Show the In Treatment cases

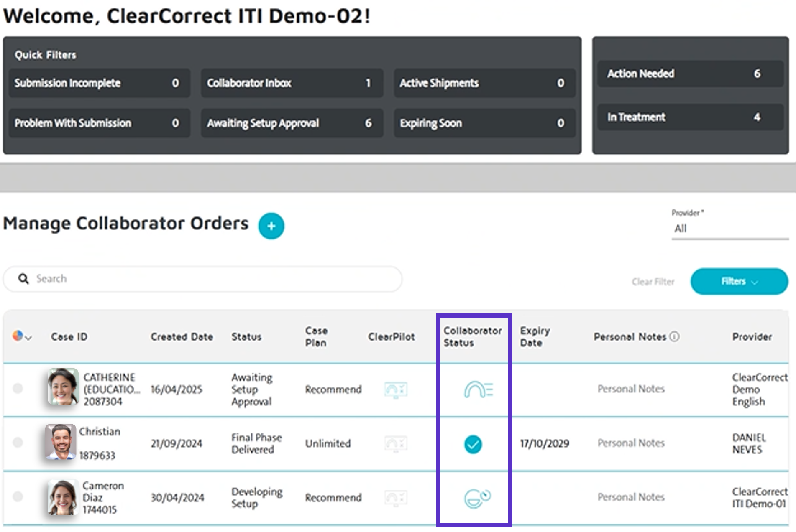(691, 117)
